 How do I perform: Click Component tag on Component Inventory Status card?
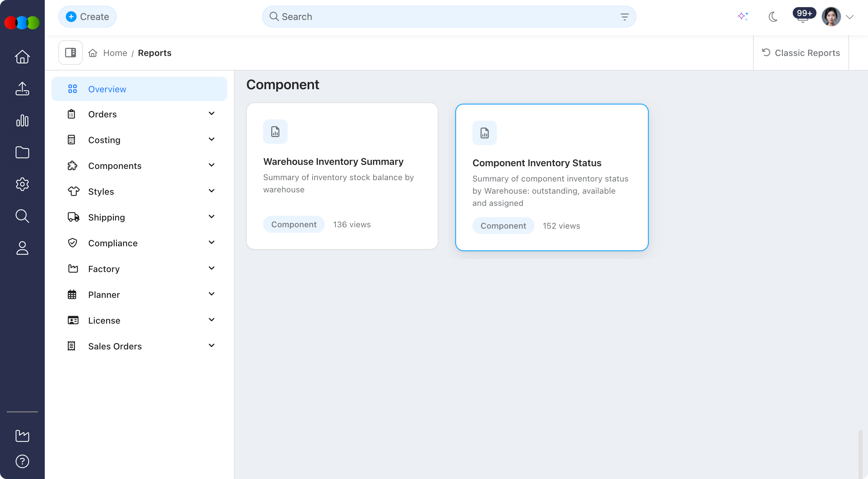[x=504, y=226]
